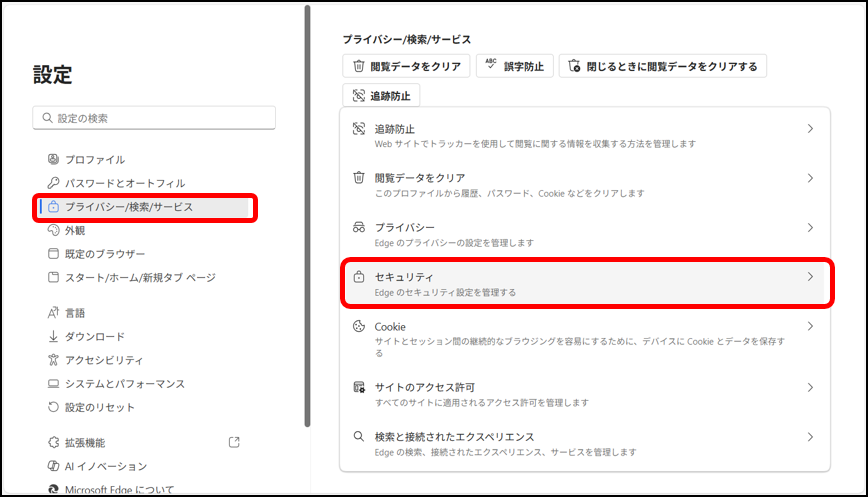The width and height of the screenshot is (868, 497).
Task: Open システムとパフォーマンス settings section
Action: tap(124, 384)
